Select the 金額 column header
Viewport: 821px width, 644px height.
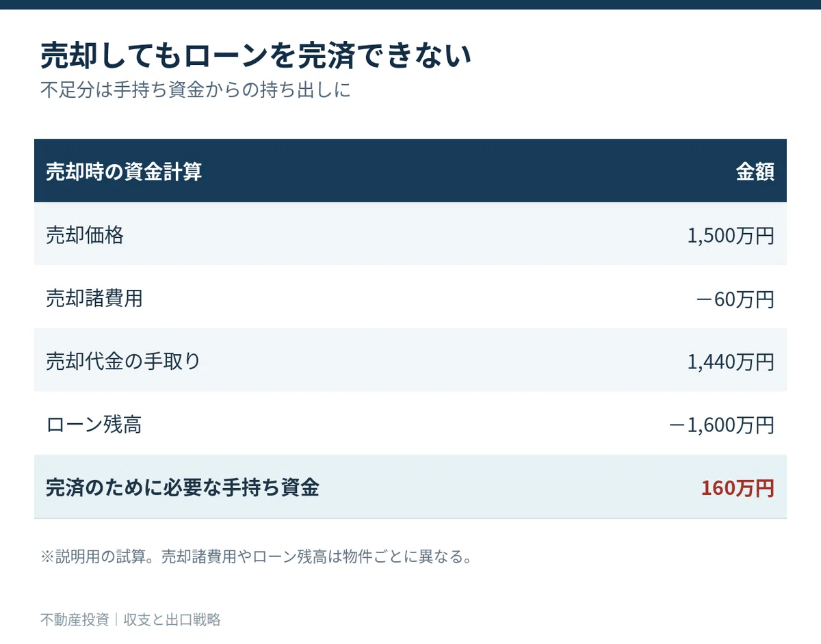click(x=755, y=172)
